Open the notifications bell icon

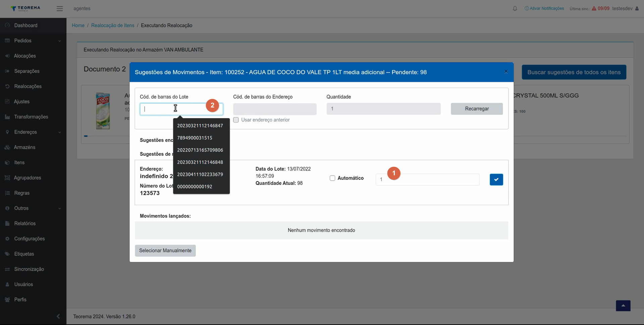pyautogui.click(x=515, y=8)
